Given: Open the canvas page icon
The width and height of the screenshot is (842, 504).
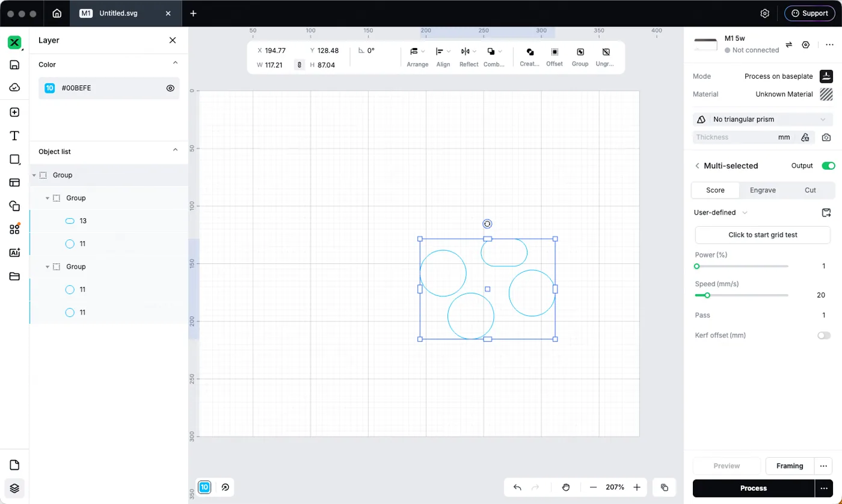Looking at the screenshot, I should pos(14,465).
